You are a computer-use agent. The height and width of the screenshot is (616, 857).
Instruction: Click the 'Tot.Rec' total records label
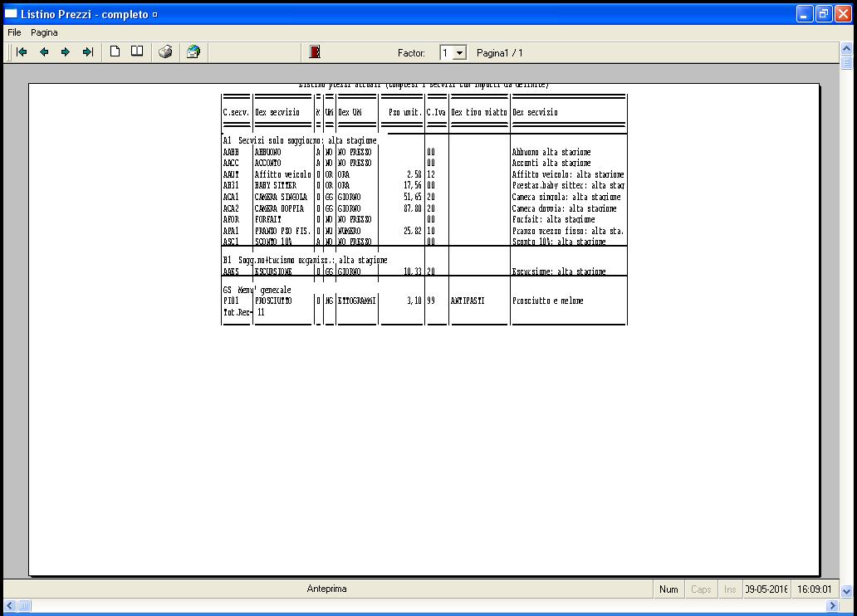(x=237, y=312)
